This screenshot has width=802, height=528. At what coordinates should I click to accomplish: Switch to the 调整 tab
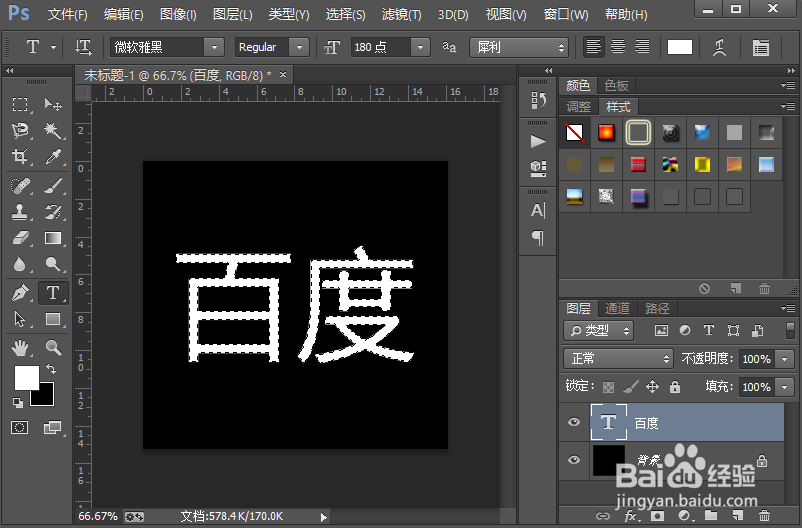pyautogui.click(x=579, y=106)
